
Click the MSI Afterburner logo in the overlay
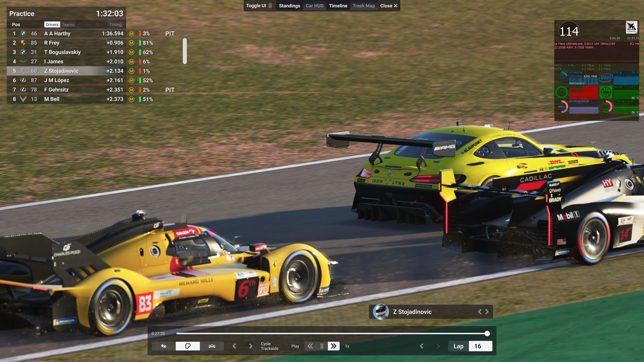click(631, 27)
